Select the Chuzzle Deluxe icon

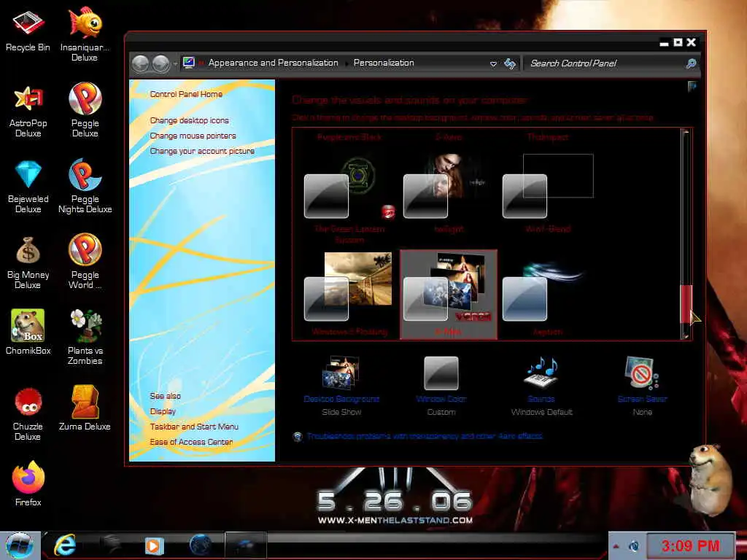(28, 414)
